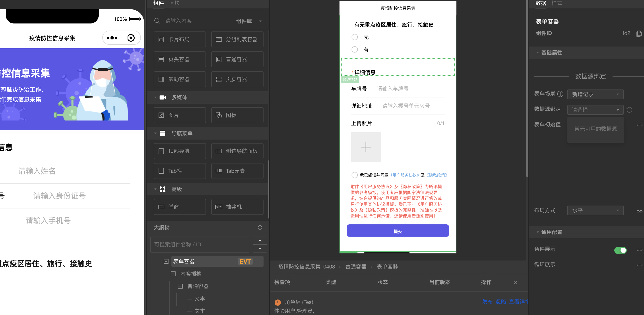
Task: Collapse the 表单容器 tree node
Action: [x=166, y=261]
